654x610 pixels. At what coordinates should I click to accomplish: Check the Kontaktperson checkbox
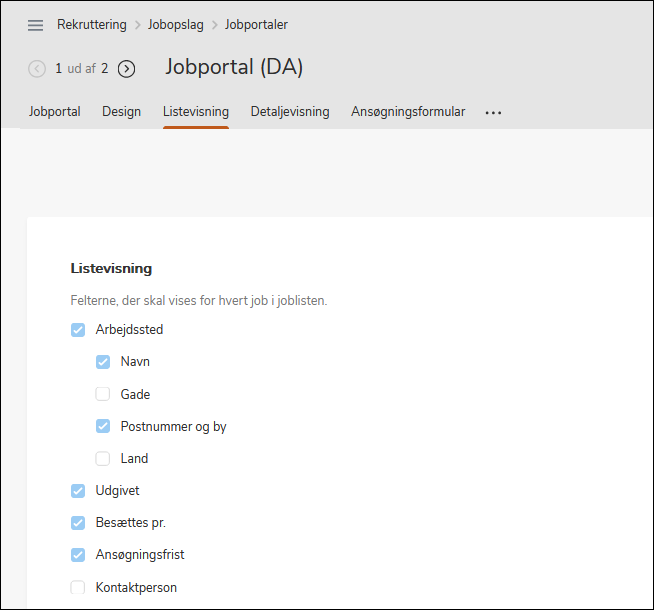click(x=78, y=587)
